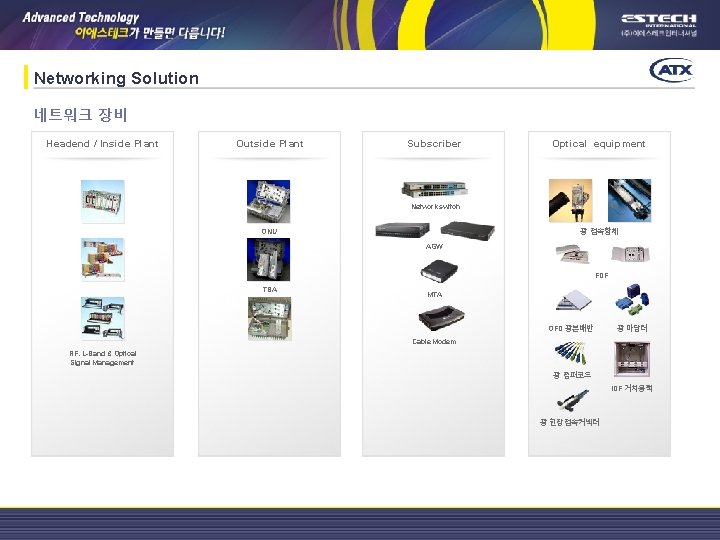
Task: Click the "광 아답터" caption
Action: (x=632, y=328)
